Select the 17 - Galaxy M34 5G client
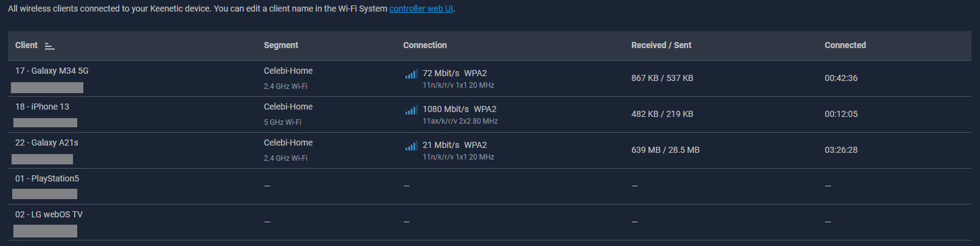Image resolution: width=980 pixels, height=246 pixels. [52, 71]
